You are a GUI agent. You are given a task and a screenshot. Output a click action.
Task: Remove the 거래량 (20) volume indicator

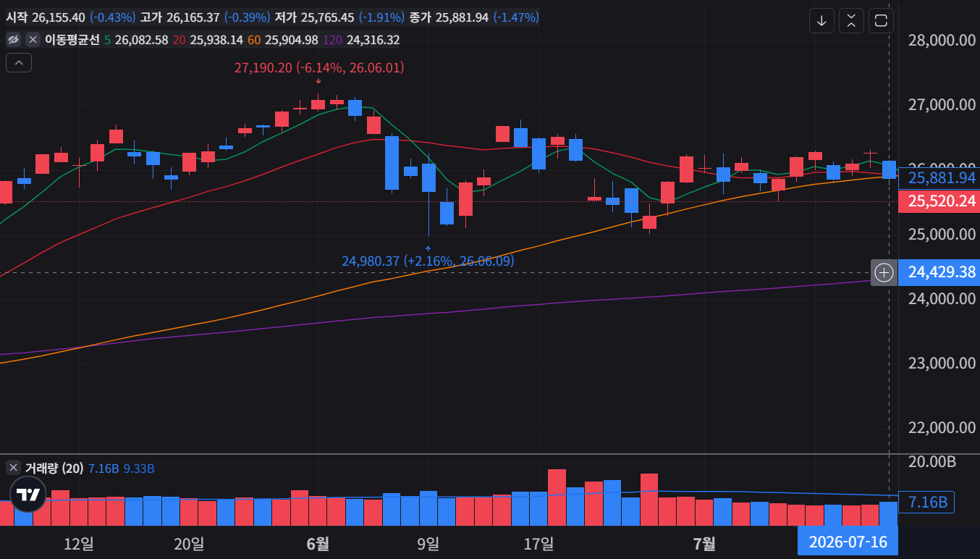[x=13, y=468]
